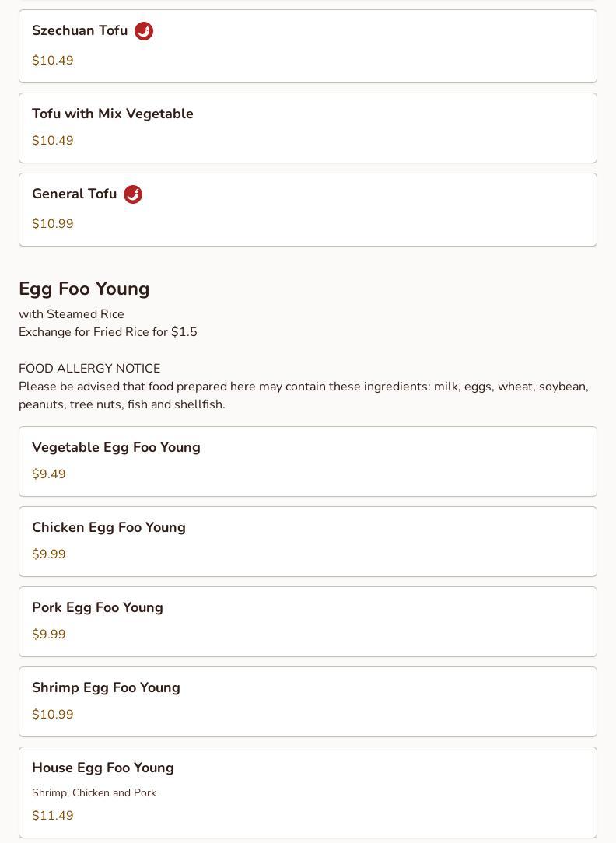
Task: Select the Chicken Egg Foo Young card
Action: tap(308, 542)
